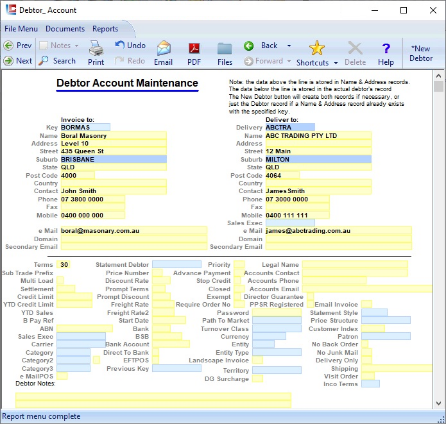Viewport: 447px width, 424px height.
Task: Click the delivery Suburb field MILTON
Action: (318, 159)
